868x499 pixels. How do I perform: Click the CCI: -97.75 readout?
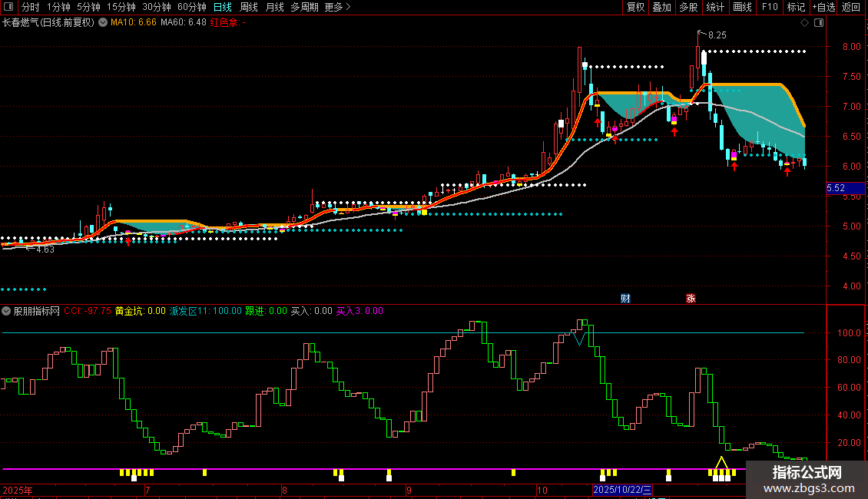pyautogui.click(x=88, y=311)
